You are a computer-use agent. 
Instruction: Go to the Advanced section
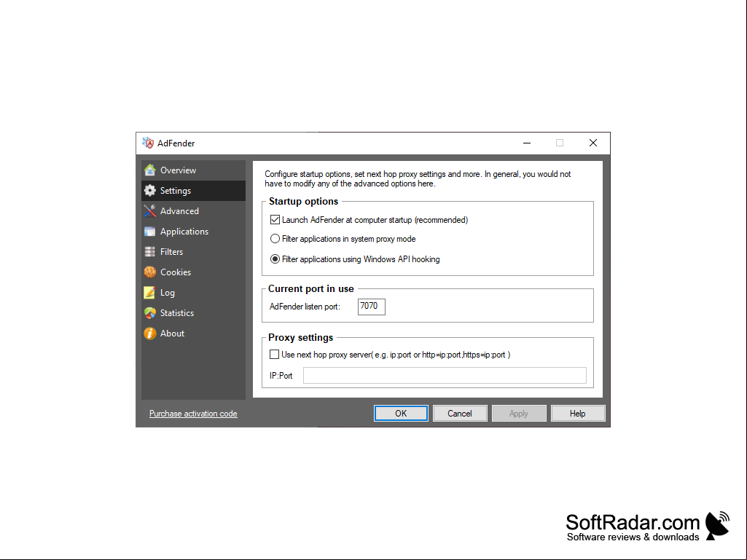point(193,211)
